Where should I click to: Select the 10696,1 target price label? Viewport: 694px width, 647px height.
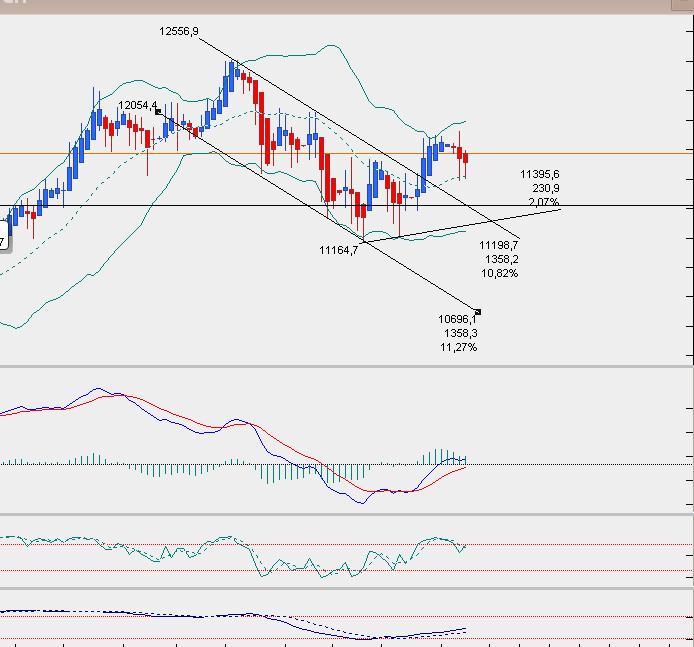(457, 320)
